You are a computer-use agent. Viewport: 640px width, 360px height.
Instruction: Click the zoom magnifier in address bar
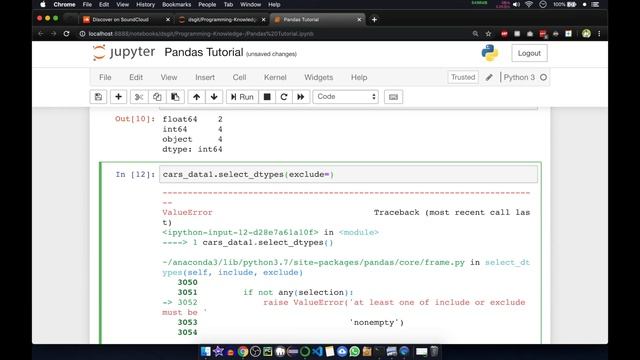476,34
